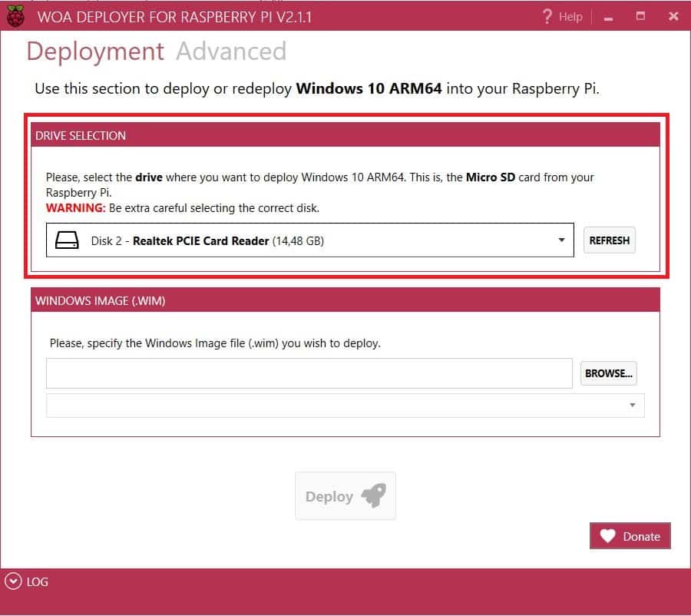
Task: Click the WINDOWS IMAGE (.WIM) section header
Action: click(345, 300)
